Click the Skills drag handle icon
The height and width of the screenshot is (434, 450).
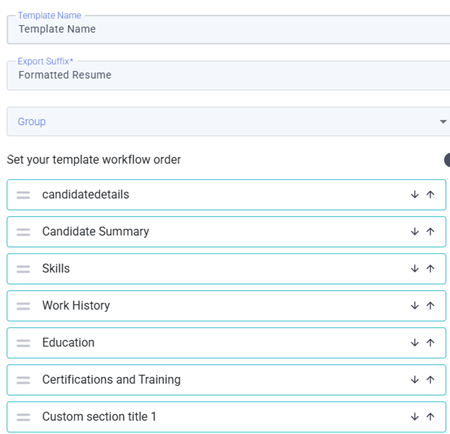tap(23, 269)
